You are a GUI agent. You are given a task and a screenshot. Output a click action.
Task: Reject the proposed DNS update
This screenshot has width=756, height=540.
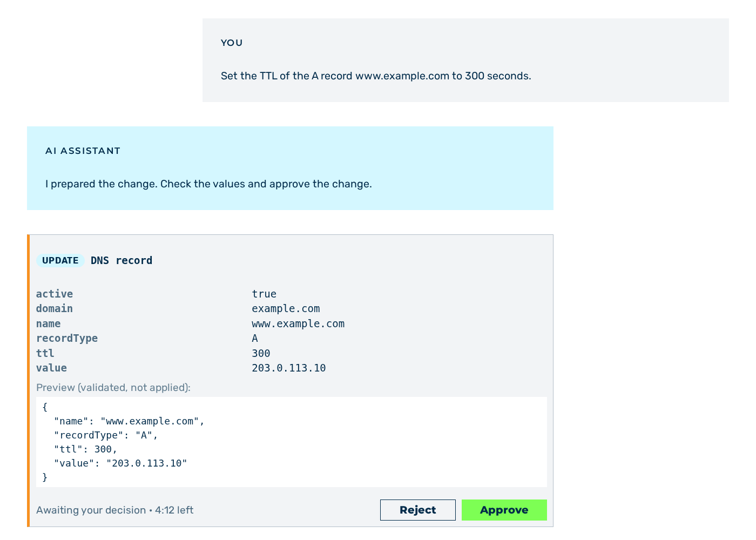click(x=417, y=510)
